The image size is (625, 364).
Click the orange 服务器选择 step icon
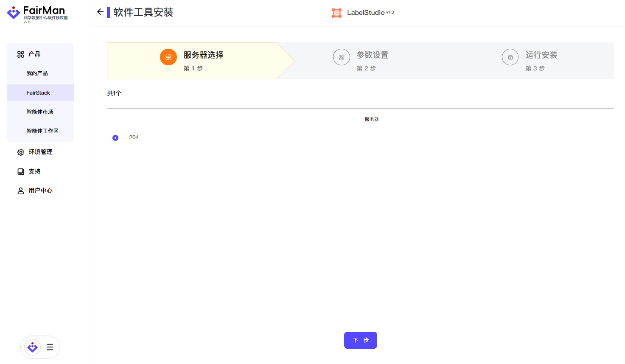click(168, 57)
